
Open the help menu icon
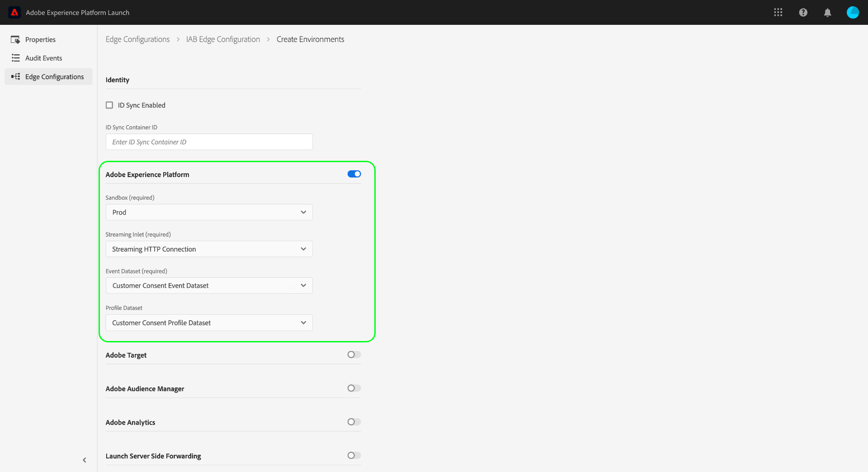point(803,12)
